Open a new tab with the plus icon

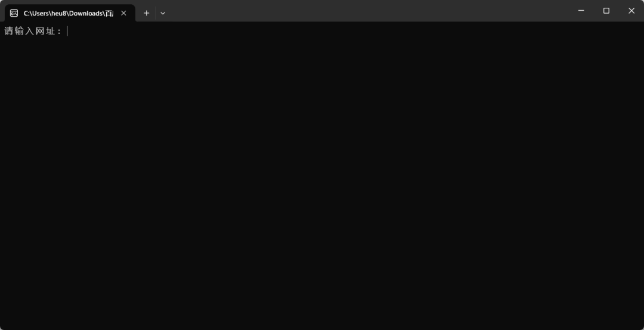pos(146,13)
